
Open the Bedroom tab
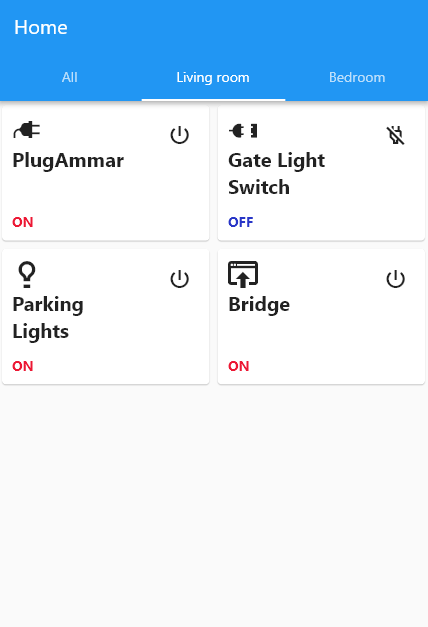click(x=357, y=78)
